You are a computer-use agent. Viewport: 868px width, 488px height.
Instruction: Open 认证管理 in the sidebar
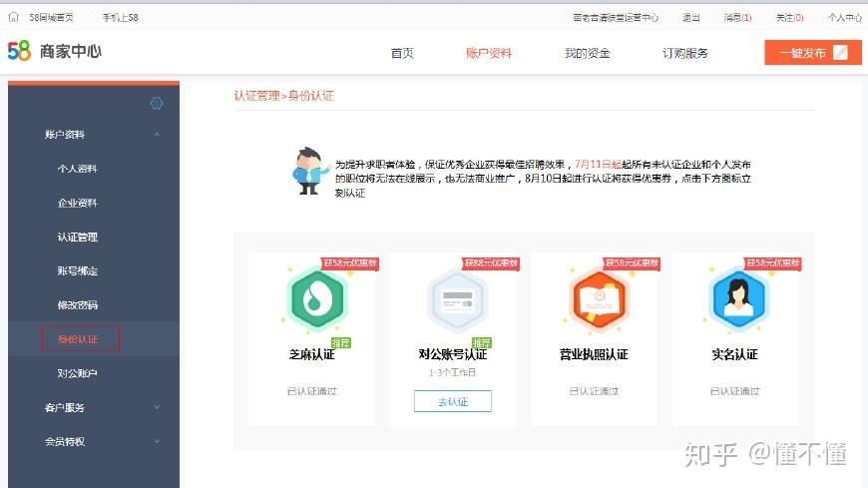click(78, 238)
